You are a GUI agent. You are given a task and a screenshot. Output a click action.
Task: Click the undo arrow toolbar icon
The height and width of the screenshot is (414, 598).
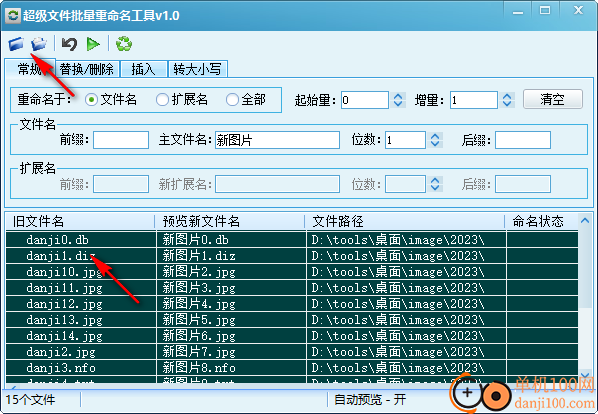[69, 44]
